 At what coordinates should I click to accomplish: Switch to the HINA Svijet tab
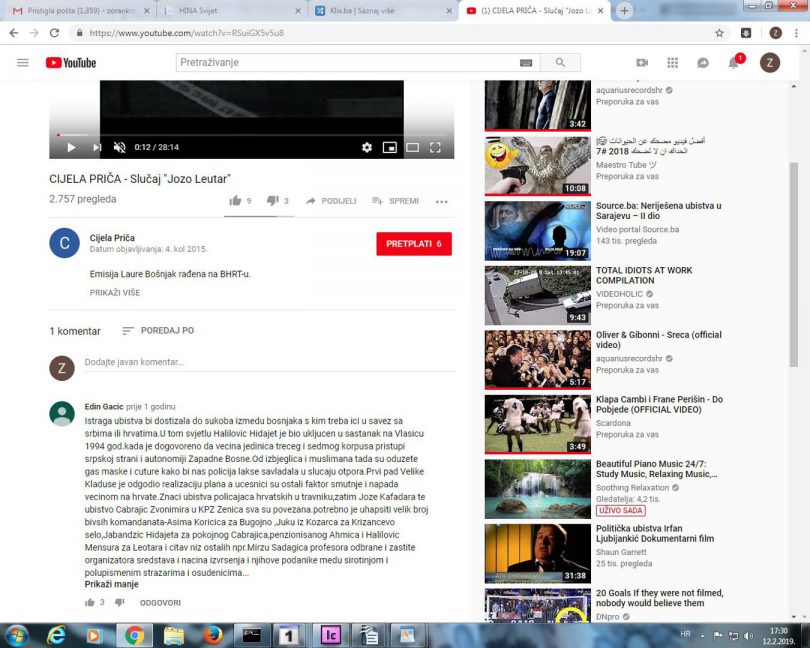pos(231,11)
